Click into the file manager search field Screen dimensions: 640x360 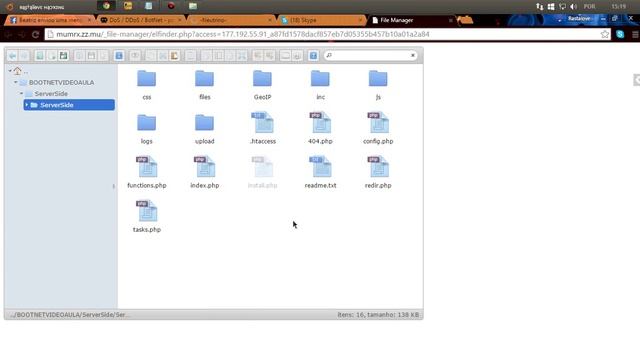tap(371, 55)
